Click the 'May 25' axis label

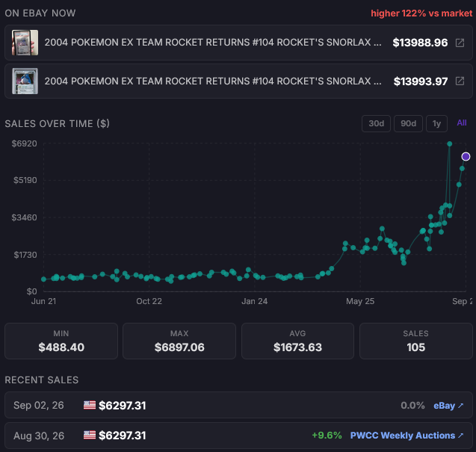pos(360,301)
